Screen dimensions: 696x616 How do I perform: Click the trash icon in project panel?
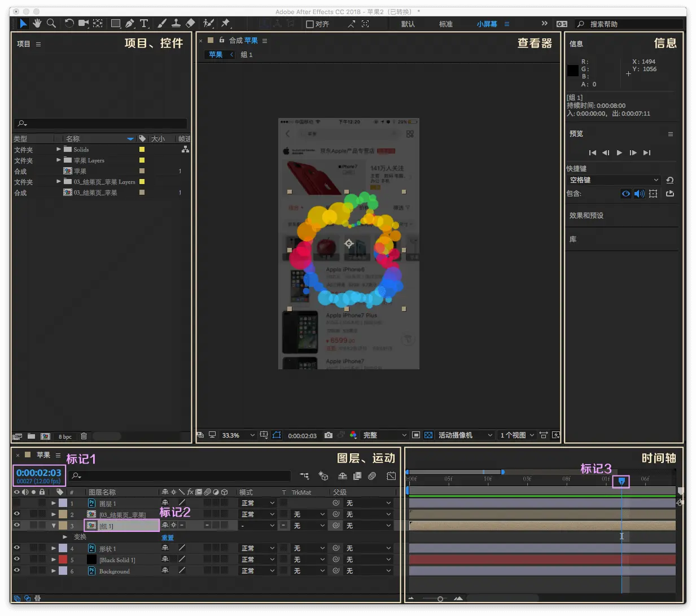pyautogui.click(x=84, y=436)
